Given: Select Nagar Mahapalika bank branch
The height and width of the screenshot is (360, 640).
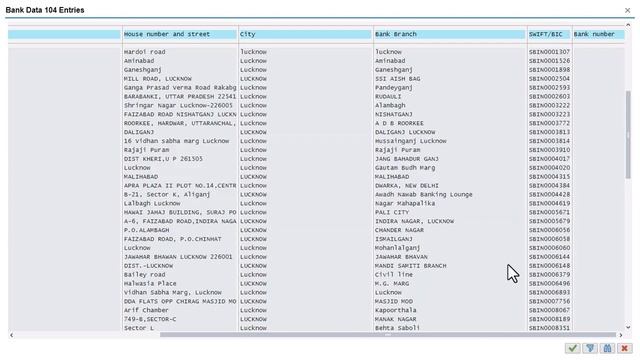Looking at the screenshot, I should [405, 203].
